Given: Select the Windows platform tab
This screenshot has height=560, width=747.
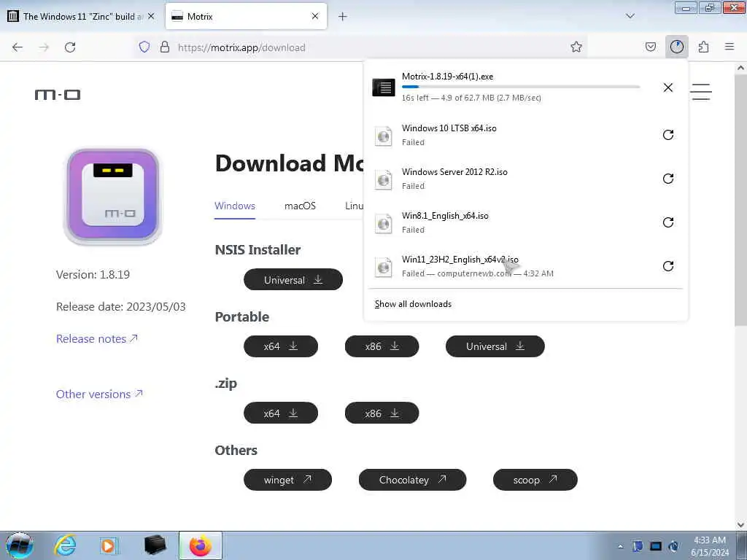Looking at the screenshot, I should click(x=235, y=206).
